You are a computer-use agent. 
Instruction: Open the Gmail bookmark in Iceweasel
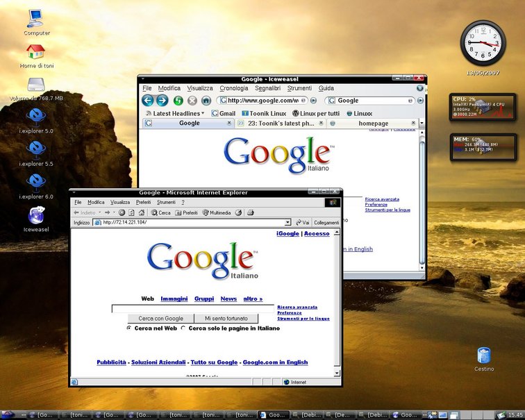click(x=224, y=113)
